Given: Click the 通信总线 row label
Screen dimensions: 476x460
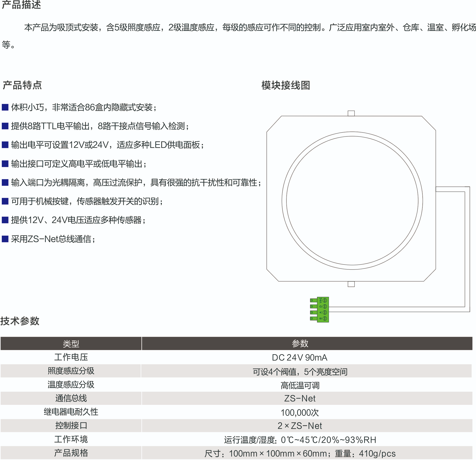Looking at the screenshot, I should tap(71, 398).
